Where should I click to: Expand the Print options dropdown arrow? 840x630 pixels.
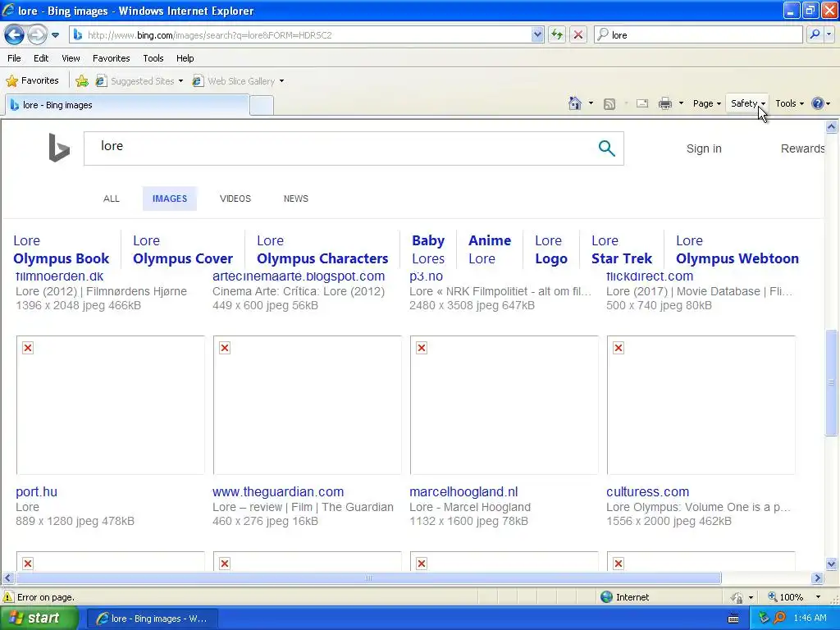[x=681, y=103]
